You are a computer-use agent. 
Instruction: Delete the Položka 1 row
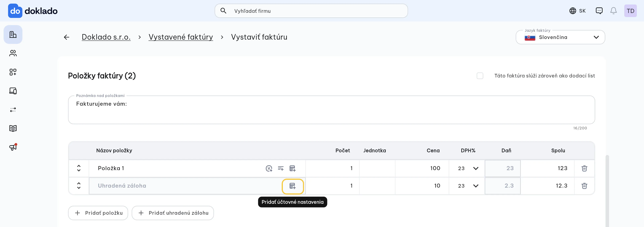click(x=584, y=168)
